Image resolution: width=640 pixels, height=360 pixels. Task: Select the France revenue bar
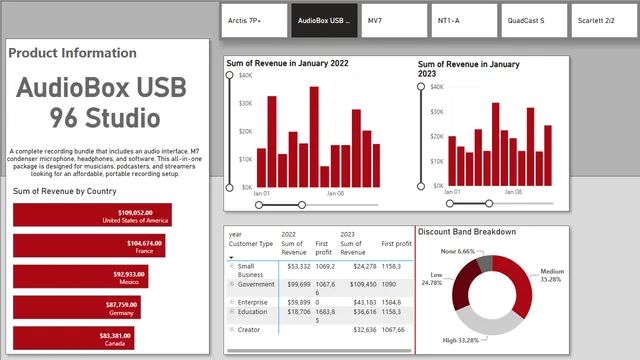[x=89, y=245]
